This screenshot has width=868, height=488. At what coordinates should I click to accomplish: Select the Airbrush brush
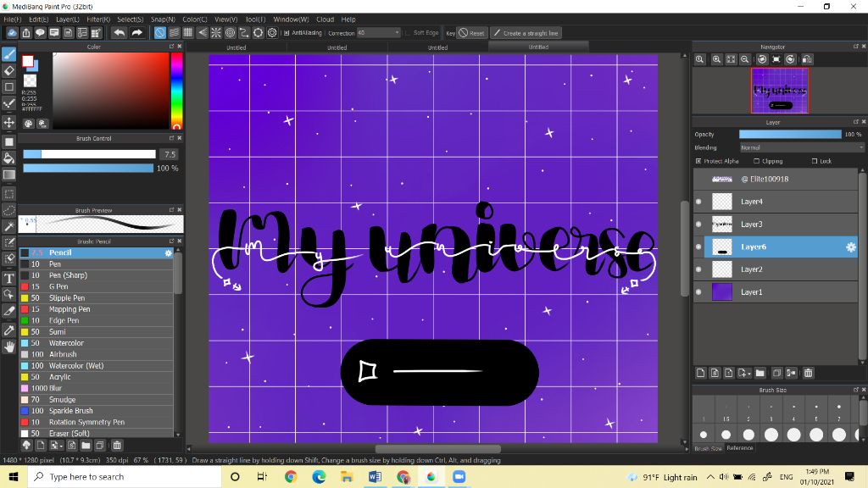[x=97, y=354]
